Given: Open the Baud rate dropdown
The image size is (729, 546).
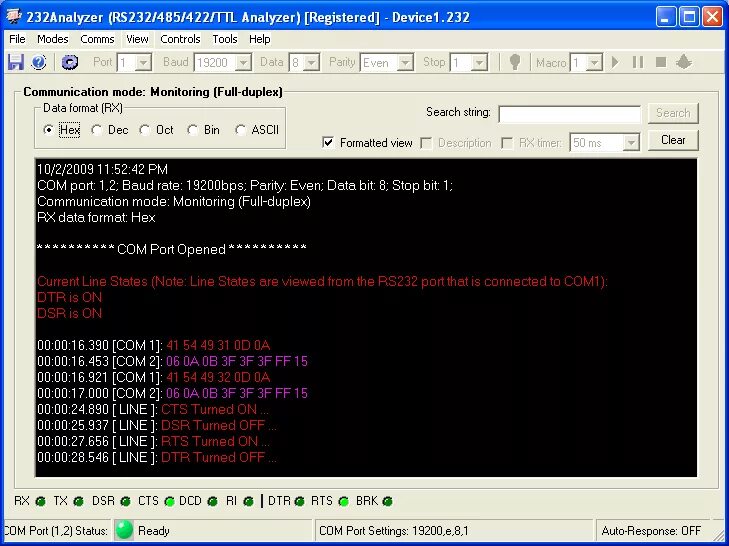Looking at the screenshot, I should click(x=243, y=62).
